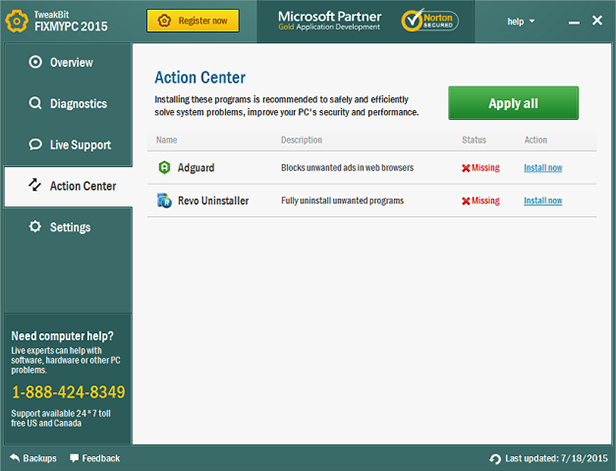This screenshot has width=616, height=471.
Task: Open Backups in the bottom bar
Action: 33,458
